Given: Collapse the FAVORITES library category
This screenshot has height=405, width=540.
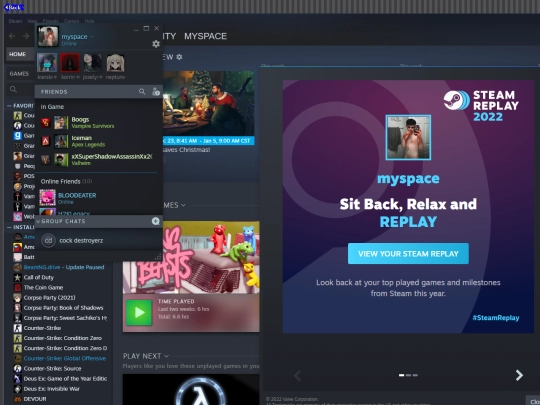Looking at the screenshot, I should coord(9,106).
